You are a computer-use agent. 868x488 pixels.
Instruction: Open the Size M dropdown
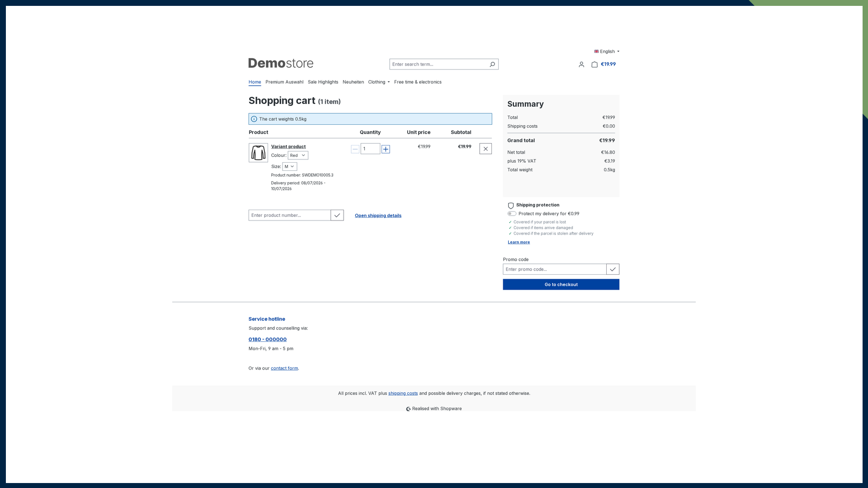(x=290, y=167)
